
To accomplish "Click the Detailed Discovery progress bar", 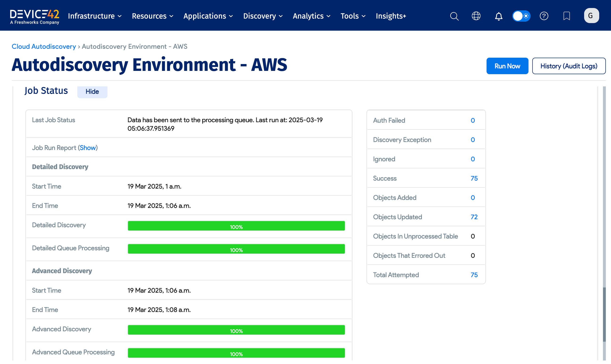I will (236, 226).
